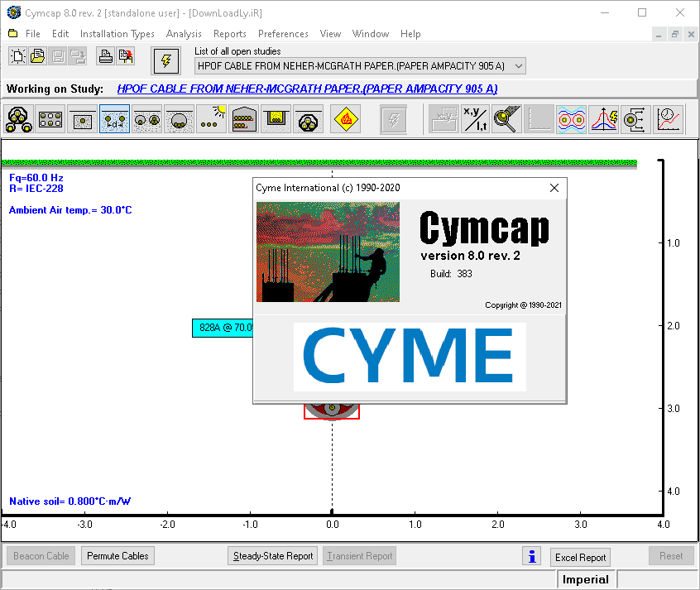The image size is (700, 590).
Task: Click the disabled axes graph icon
Action: [x=539, y=119]
